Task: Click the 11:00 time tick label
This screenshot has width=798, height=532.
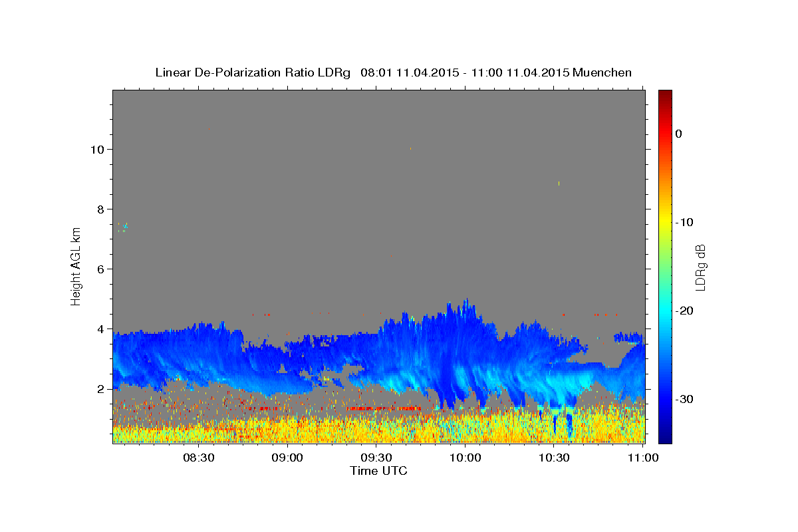Action: point(643,458)
